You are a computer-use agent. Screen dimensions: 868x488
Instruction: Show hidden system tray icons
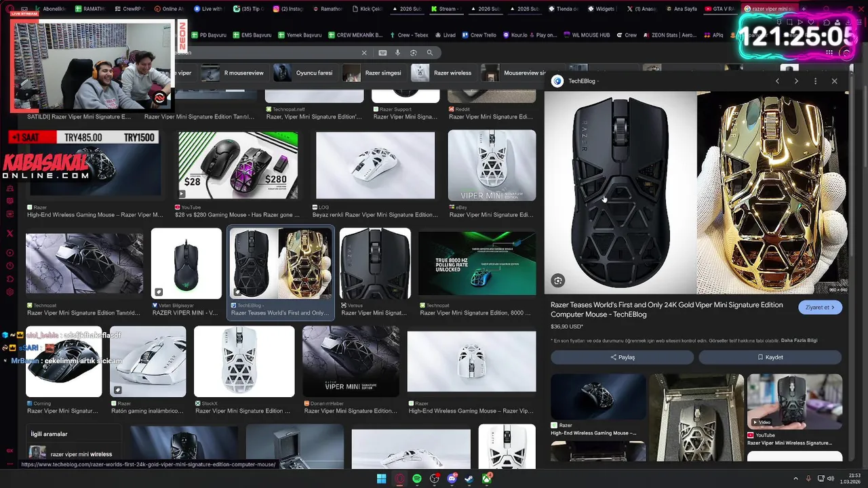(x=796, y=479)
